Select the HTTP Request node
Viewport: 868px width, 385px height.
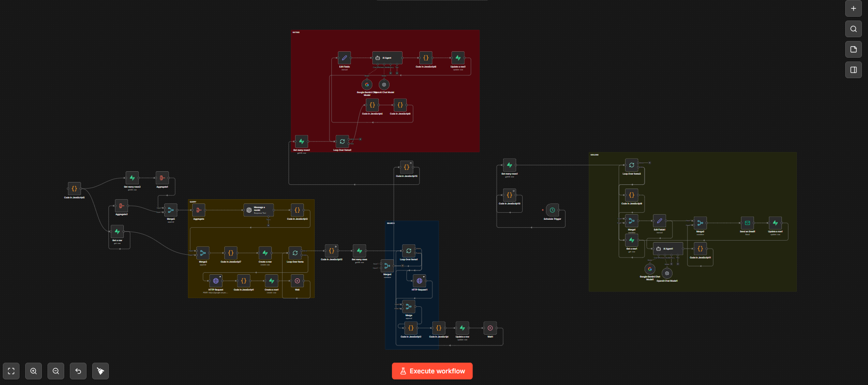(216, 281)
